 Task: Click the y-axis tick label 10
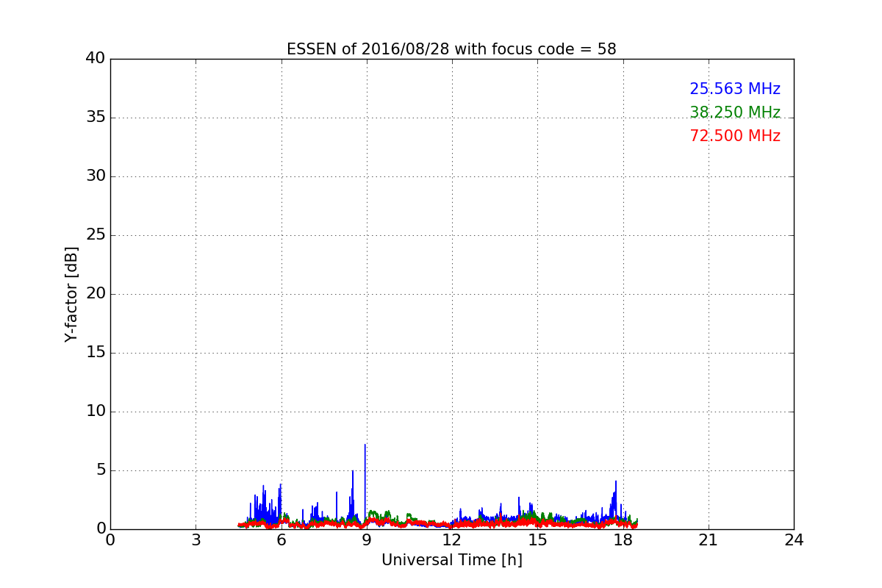point(96,412)
